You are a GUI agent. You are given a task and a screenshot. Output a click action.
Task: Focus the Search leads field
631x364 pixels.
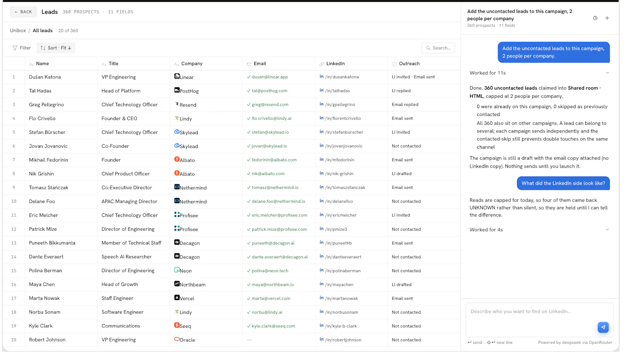point(438,48)
